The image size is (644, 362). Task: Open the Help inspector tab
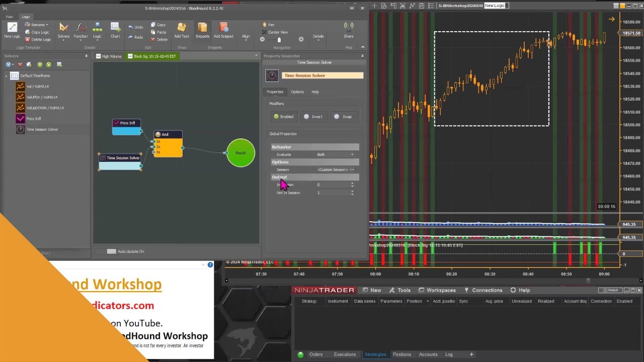point(315,92)
